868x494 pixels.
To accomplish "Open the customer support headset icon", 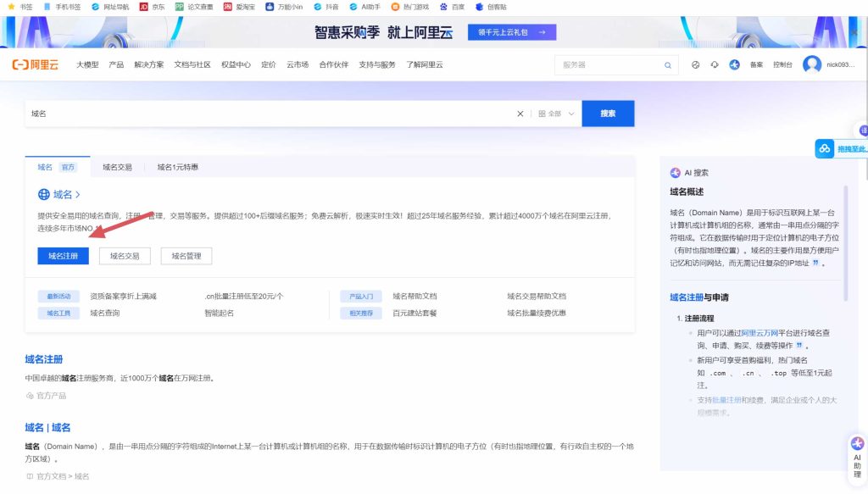I will point(715,64).
